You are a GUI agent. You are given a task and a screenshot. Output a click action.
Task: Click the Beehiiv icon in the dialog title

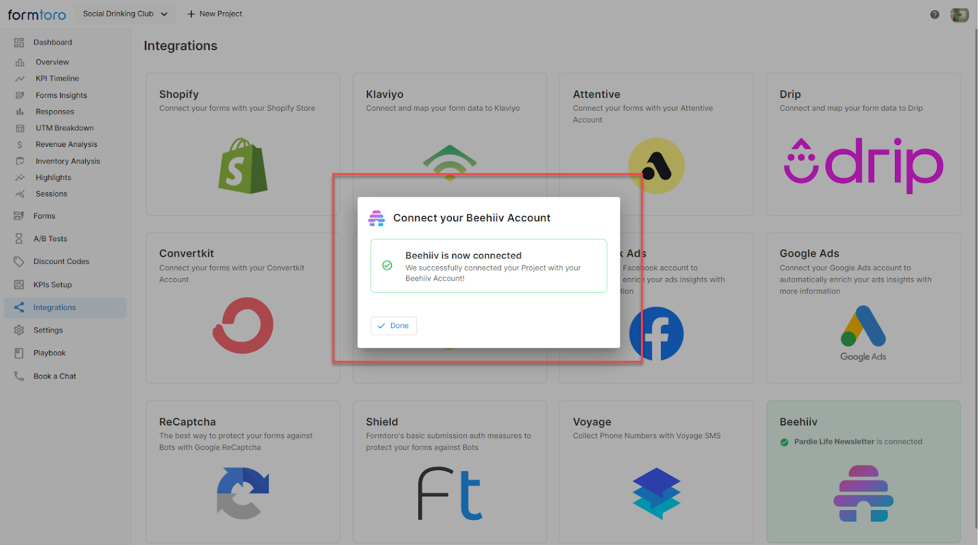[x=376, y=219]
